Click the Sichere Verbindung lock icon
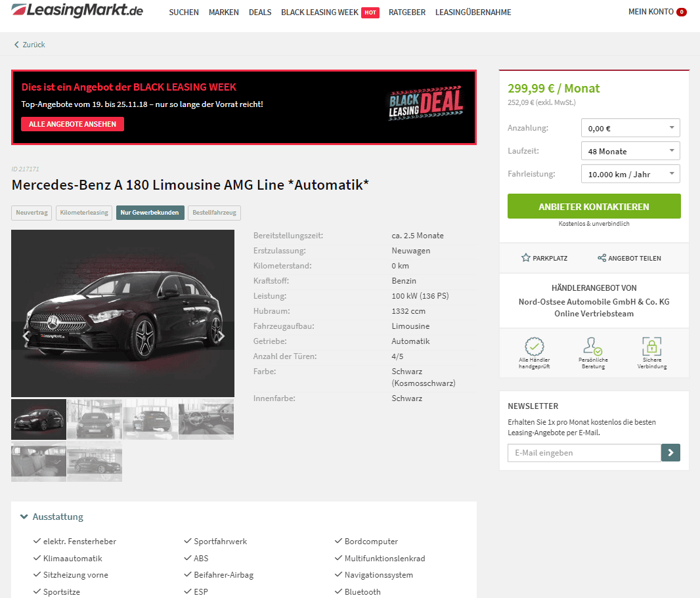This screenshot has height=598, width=700. (x=652, y=347)
